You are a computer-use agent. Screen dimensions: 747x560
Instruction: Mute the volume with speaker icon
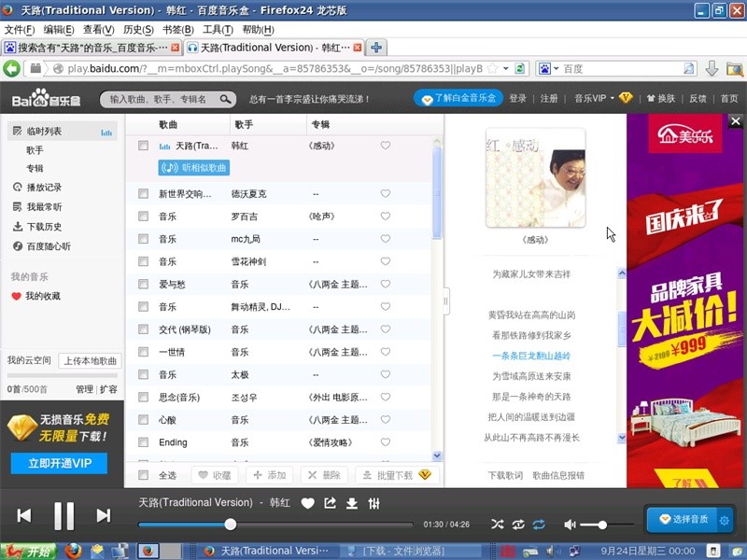570,525
